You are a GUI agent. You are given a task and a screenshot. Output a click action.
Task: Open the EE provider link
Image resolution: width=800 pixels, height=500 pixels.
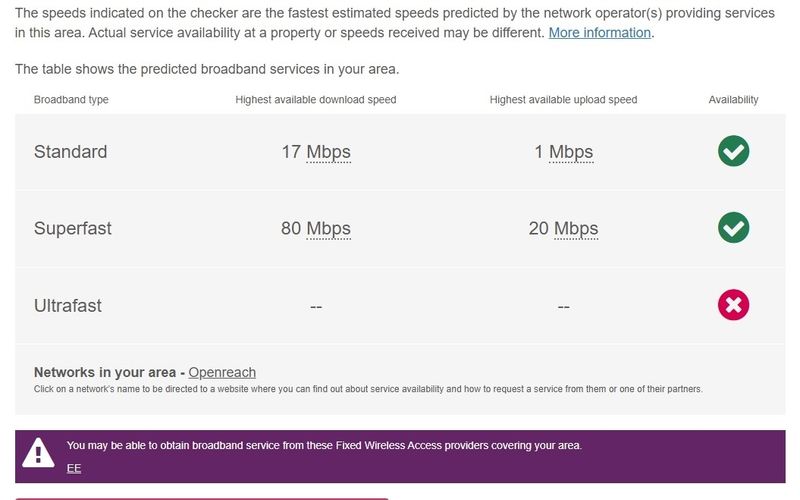(74, 468)
